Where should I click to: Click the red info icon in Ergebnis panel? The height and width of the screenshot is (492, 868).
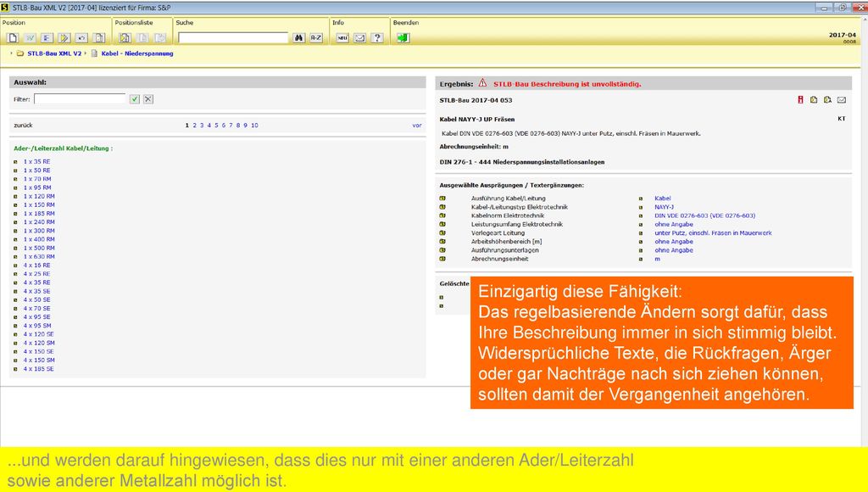(x=800, y=100)
